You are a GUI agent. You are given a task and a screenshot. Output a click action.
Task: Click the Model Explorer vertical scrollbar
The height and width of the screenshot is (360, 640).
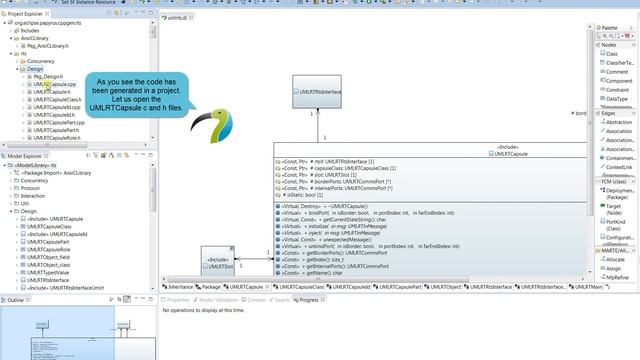point(153,190)
